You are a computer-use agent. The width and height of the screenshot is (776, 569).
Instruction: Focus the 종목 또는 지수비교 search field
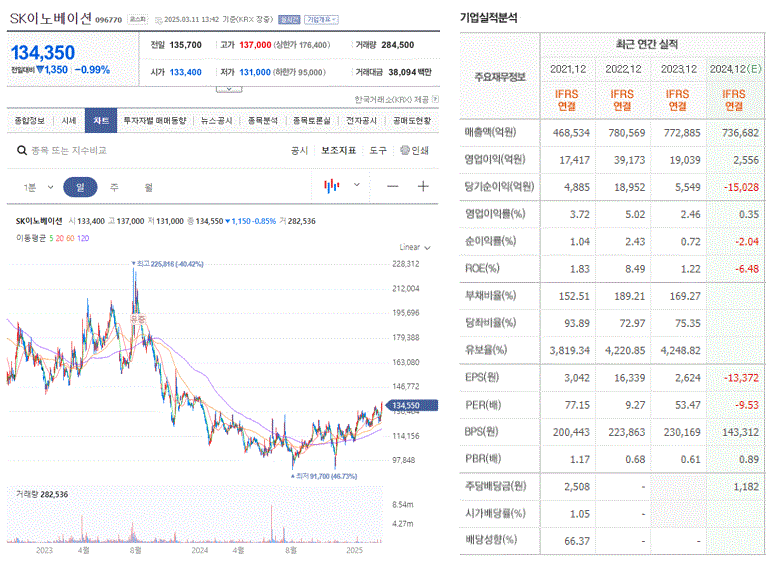[x=69, y=150]
